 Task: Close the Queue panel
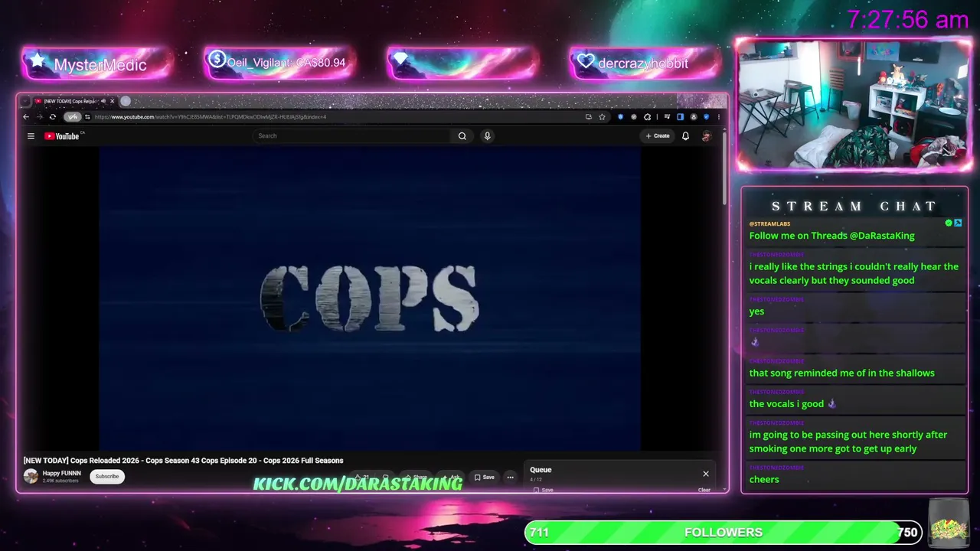[706, 474]
